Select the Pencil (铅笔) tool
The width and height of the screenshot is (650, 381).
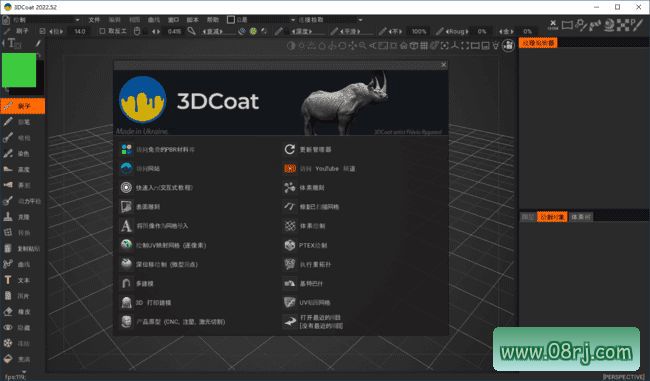click(22, 122)
